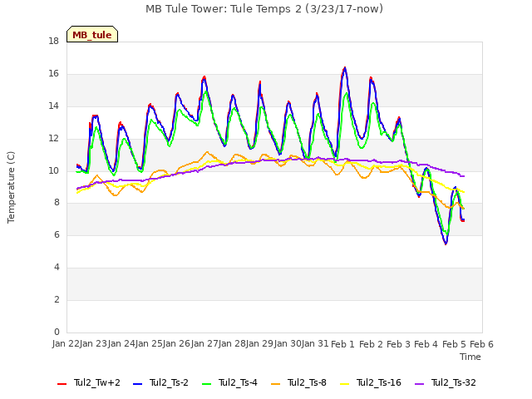Screen dimensions: 532x399
Task: Click the 16 y-axis tick label
Action: tap(53, 74)
